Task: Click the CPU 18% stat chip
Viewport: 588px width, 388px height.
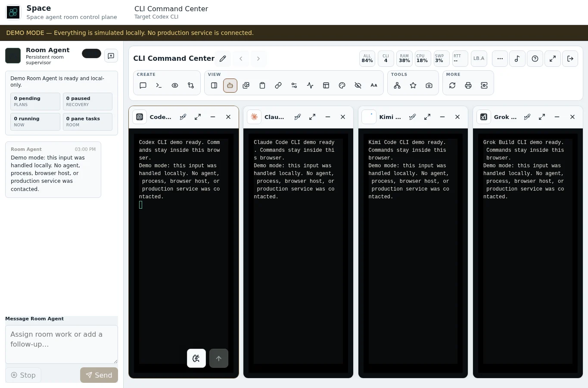Action: (x=423, y=59)
